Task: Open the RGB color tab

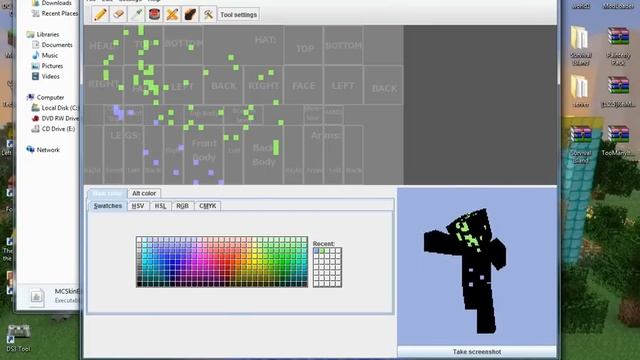Action: pyautogui.click(x=182, y=206)
